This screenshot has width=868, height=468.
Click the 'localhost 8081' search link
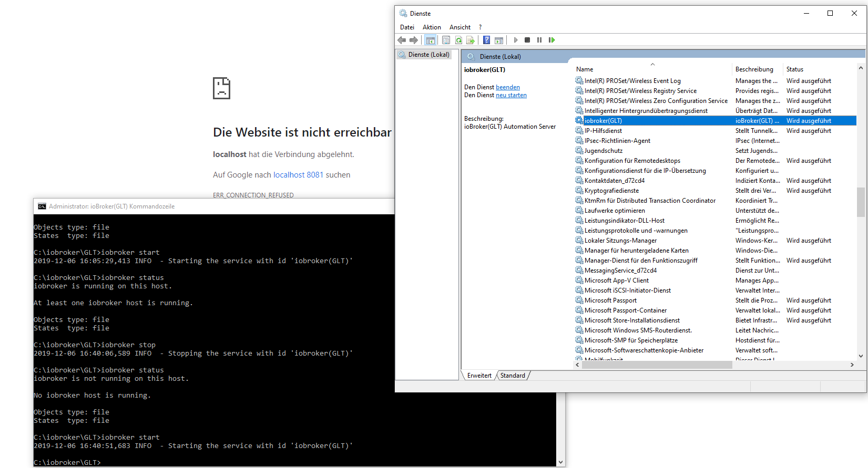pos(298,175)
